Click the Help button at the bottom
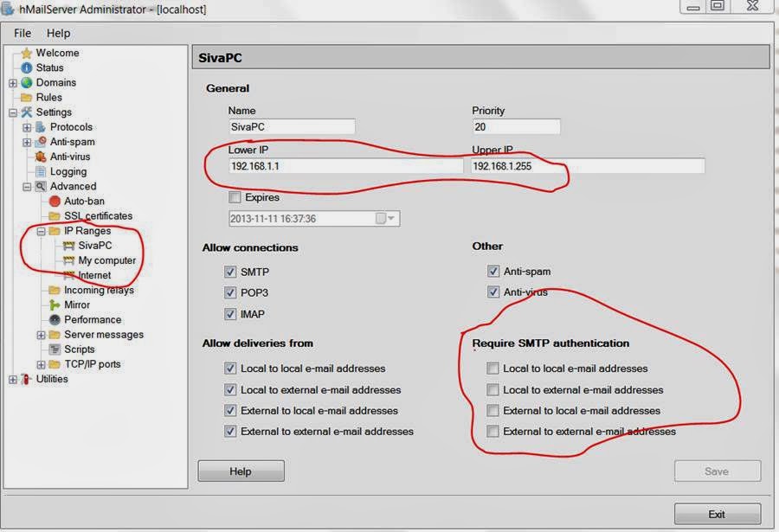The image size is (779, 532). click(241, 471)
